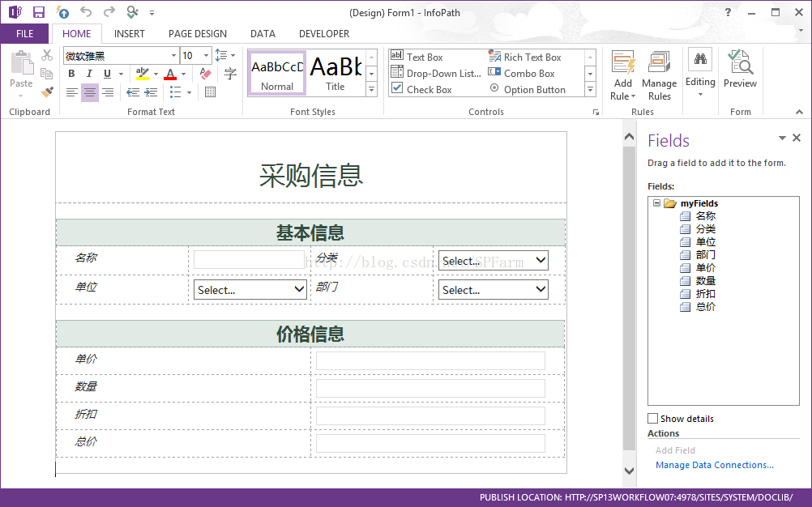Pick the text highlight color
This screenshot has height=507, width=812.
143,74
